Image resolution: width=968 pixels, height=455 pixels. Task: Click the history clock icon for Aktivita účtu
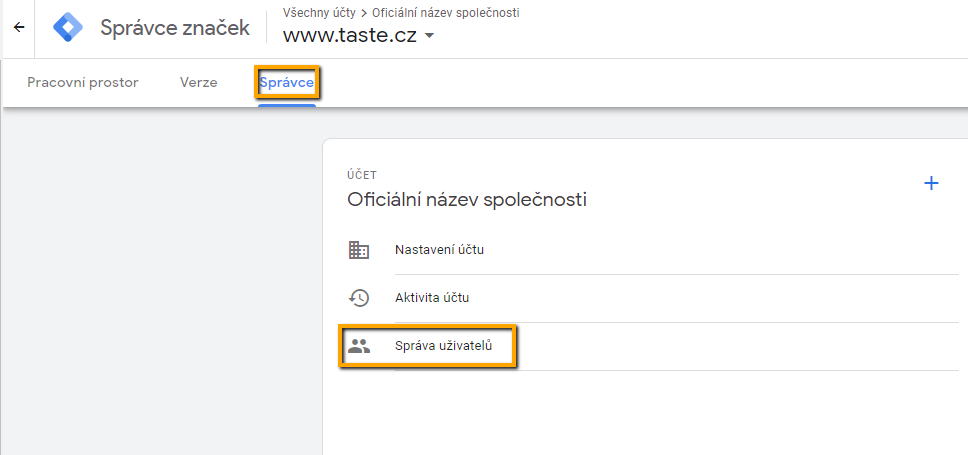tap(359, 298)
